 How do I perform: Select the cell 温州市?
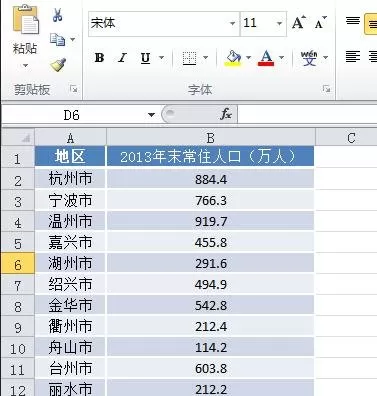[70, 221]
